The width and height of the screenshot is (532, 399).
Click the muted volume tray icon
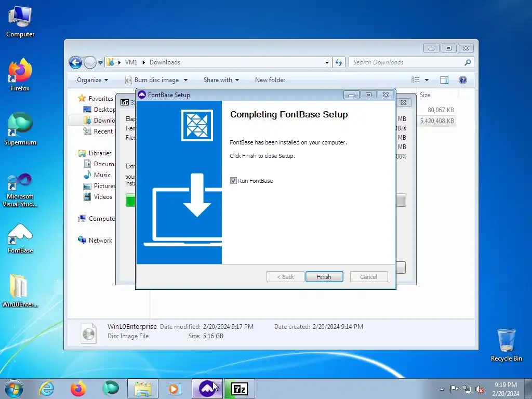pos(480,389)
